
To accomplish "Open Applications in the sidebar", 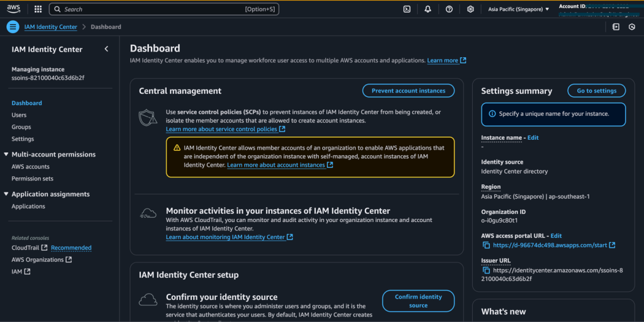I will coord(28,206).
